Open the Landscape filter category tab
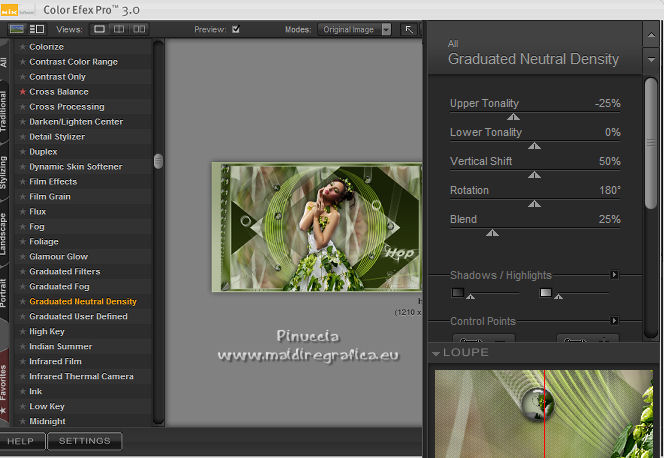Image resolution: width=664 pixels, height=458 pixels. (5, 233)
